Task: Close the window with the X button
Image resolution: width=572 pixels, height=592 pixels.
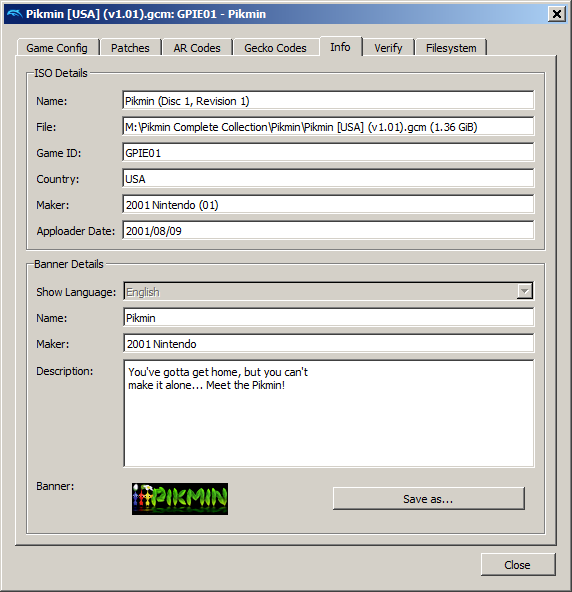Action: [x=557, y=14]
